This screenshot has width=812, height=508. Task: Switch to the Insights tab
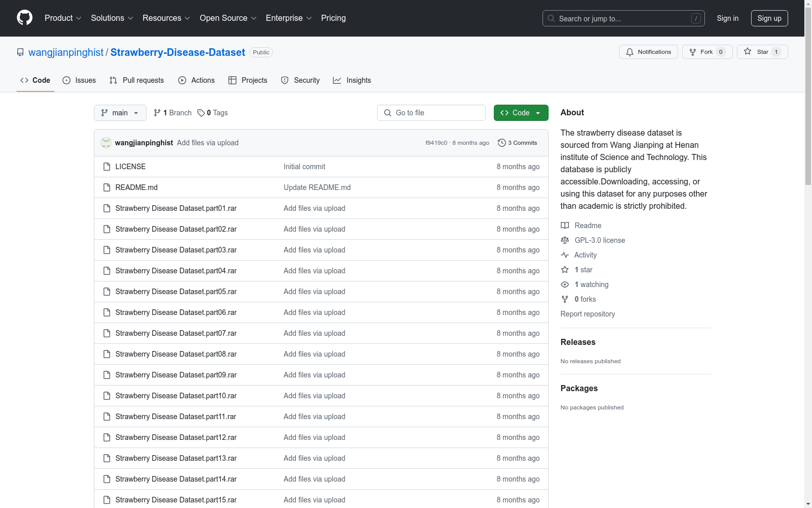click(352, 80)
